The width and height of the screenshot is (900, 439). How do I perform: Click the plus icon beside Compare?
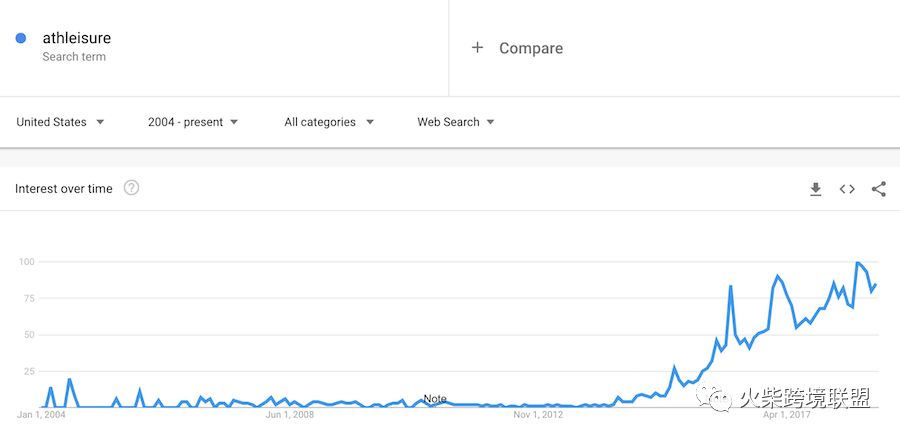click(x=477, y=48)
